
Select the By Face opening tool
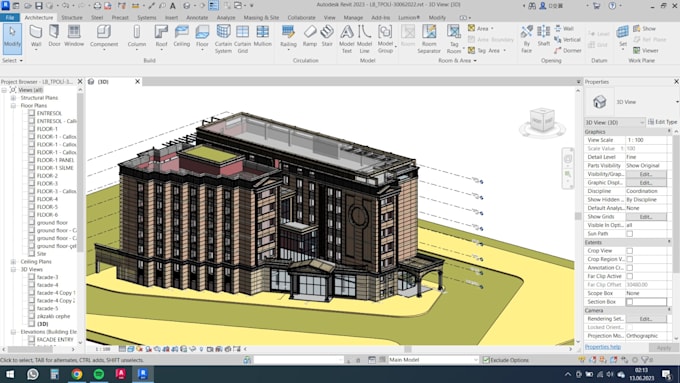point(526,38)
